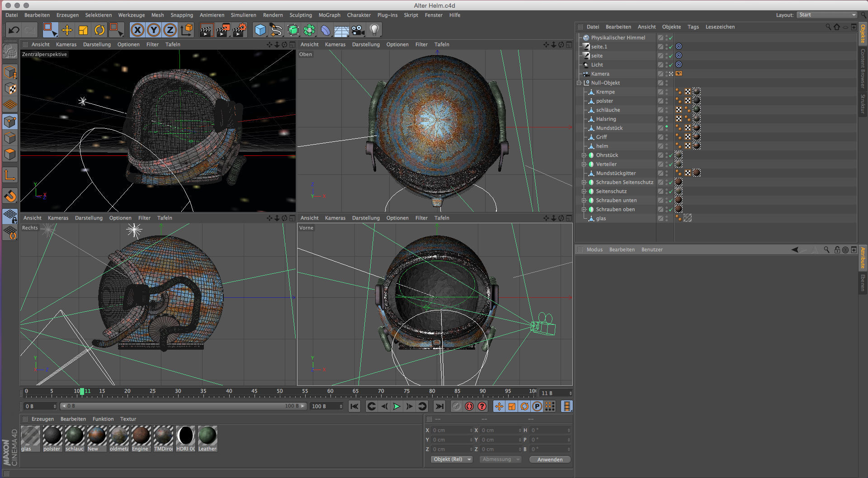
Task: Expand Schrauben oben object
Action: tap(584, 209)
